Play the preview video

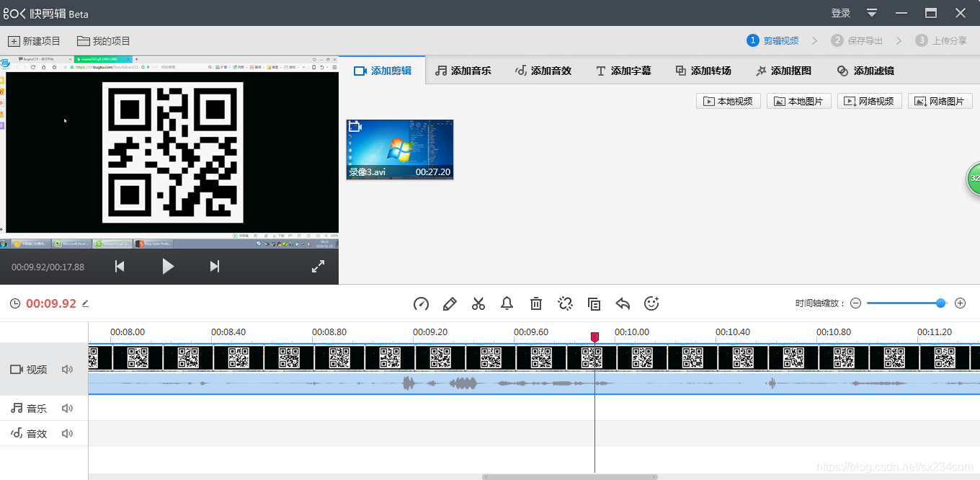(x=167, y=266)
